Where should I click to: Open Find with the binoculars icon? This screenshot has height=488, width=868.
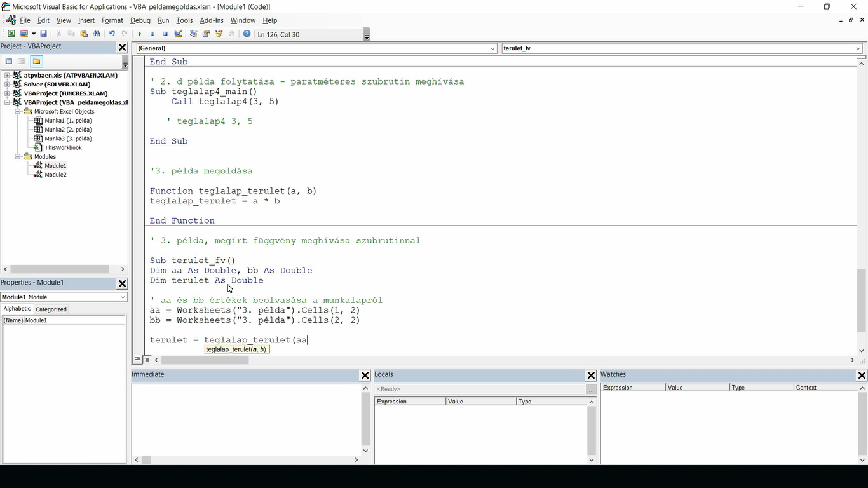pos(97,34)
